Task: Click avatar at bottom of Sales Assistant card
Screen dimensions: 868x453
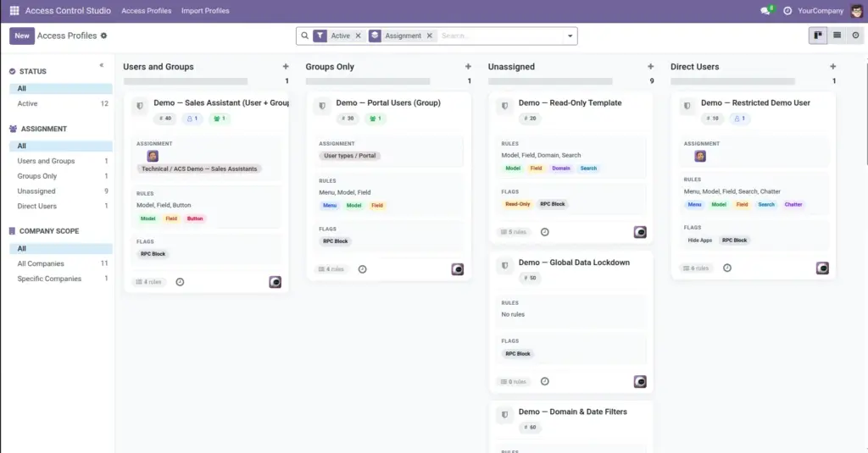Action: pos(275,282)
